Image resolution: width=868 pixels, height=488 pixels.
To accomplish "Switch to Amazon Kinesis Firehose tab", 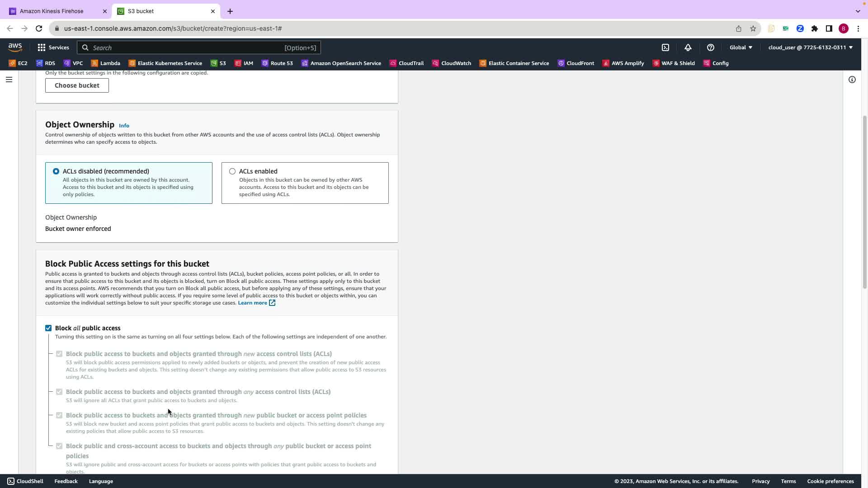I will pos(52,11).
